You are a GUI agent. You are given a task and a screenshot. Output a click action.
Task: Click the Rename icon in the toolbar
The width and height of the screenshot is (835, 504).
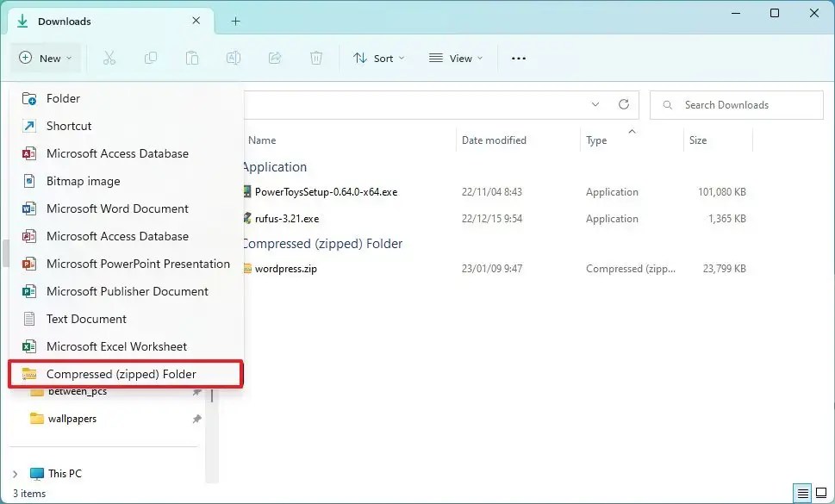[x=233, y=58]
